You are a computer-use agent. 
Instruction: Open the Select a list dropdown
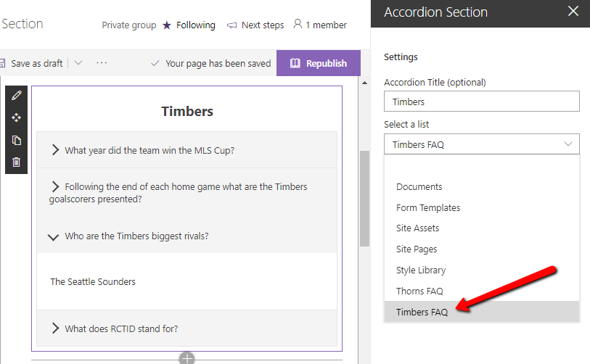(482, 144)
